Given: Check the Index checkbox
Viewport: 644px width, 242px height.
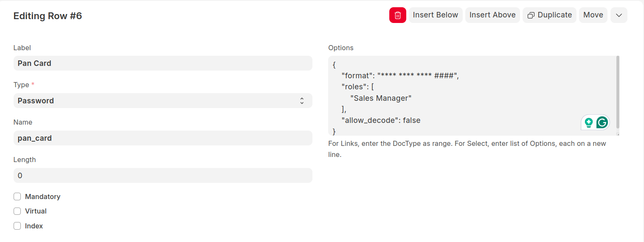Looking at the screenshot, I should coord(17,226).
